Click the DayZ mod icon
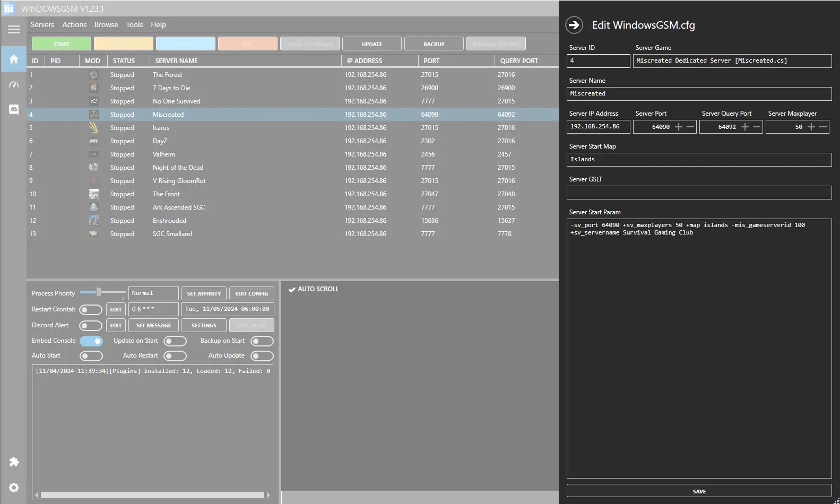 tap(93, 141)
